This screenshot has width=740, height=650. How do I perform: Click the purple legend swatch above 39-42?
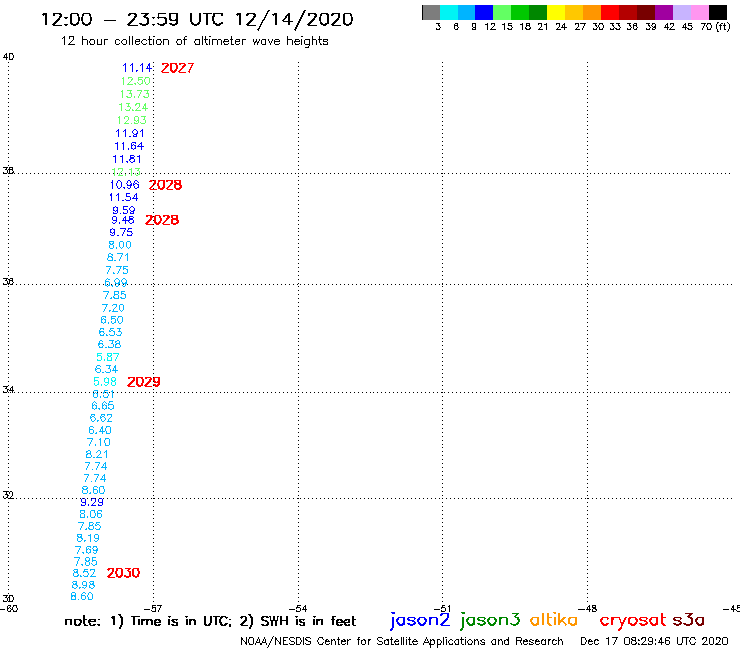[664, 12]
